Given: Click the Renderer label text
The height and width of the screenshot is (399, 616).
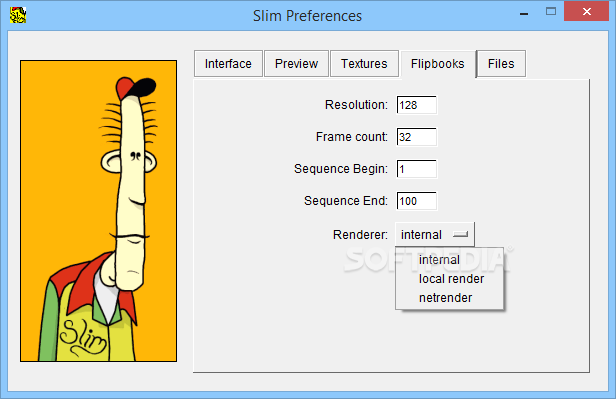Looking at the screenshot, I should (360, 235).
